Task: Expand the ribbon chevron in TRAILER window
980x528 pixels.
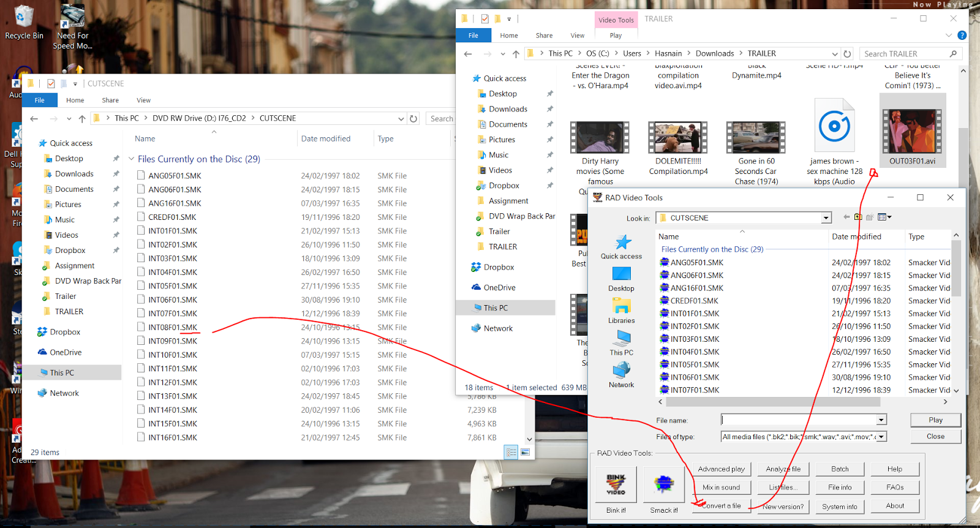Action: 949,36
